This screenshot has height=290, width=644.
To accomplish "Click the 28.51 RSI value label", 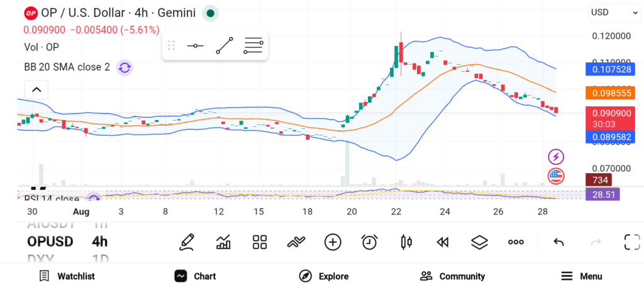I will [x=602, y=194].
